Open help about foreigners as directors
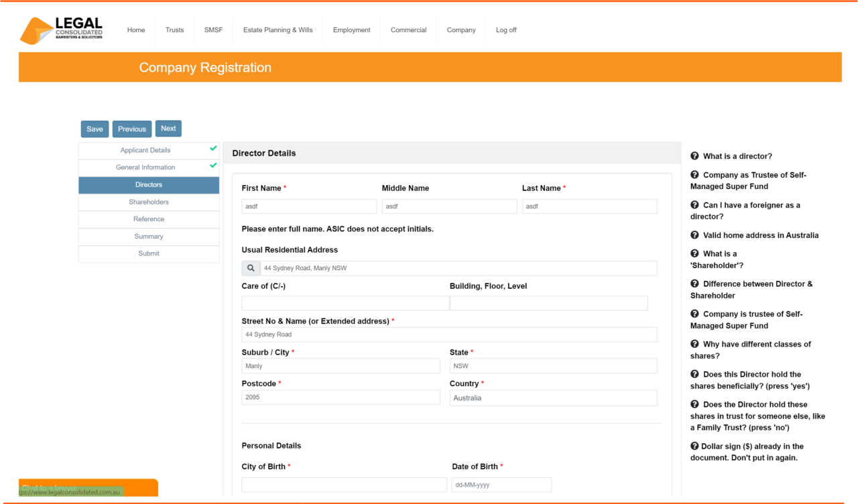 pos(694,204)
